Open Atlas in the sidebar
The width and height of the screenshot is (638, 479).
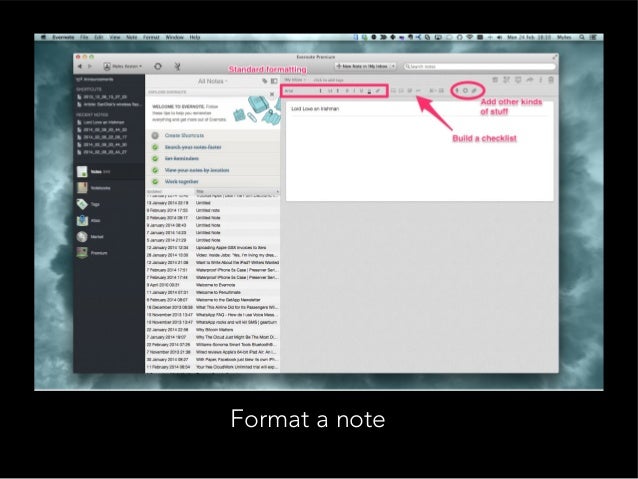pos(109,221)
